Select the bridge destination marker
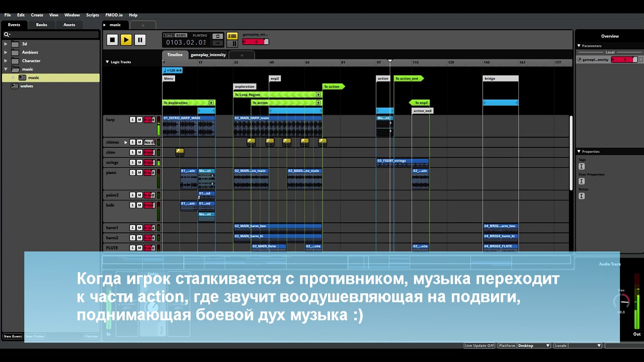The height and width of the screenshot is (362, 644). (500, 78)
